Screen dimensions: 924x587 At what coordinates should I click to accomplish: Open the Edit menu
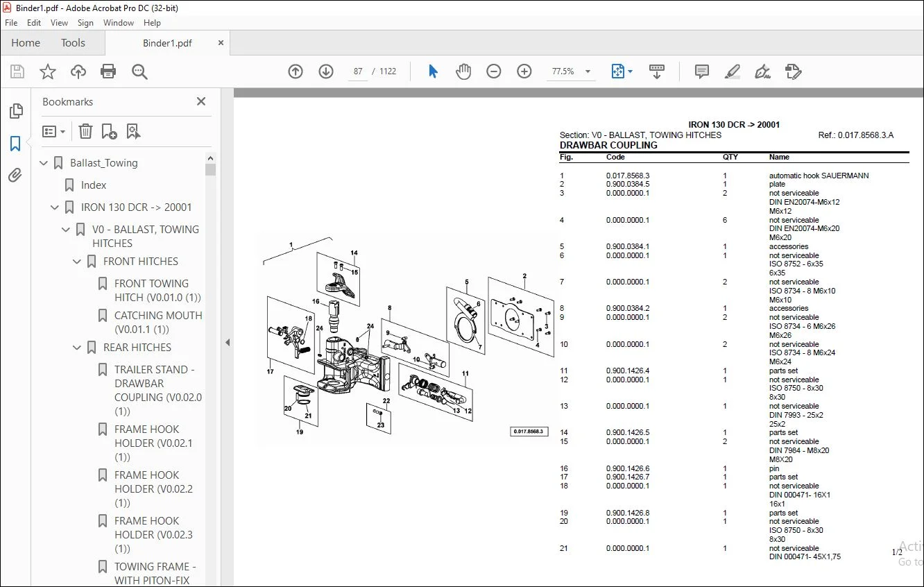point(34,22)
